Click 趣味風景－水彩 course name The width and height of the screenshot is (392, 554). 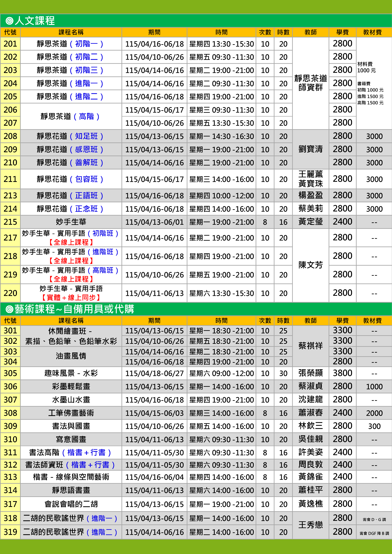(x=71, y=373)
